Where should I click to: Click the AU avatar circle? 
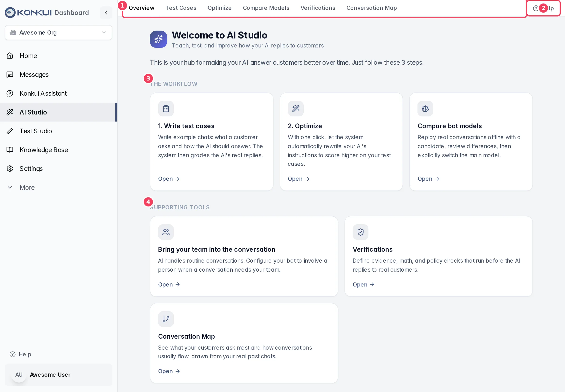click(19, 375)
